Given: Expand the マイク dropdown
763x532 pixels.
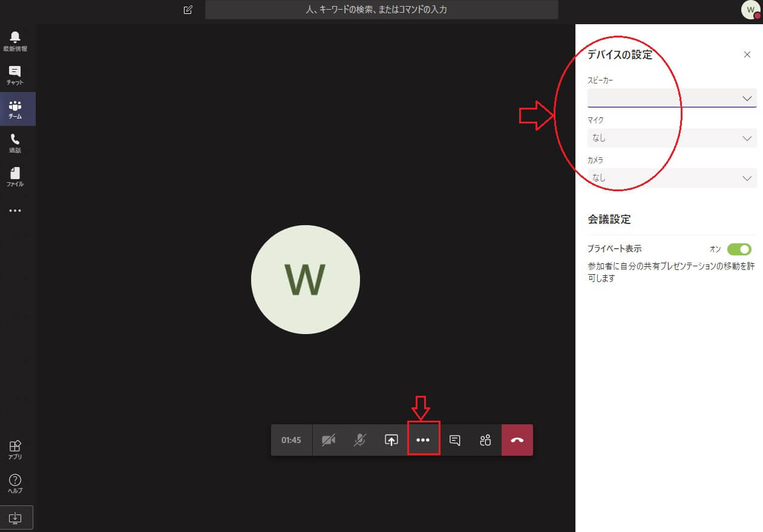Looking at the screenshot, I should tap(672, 138).
